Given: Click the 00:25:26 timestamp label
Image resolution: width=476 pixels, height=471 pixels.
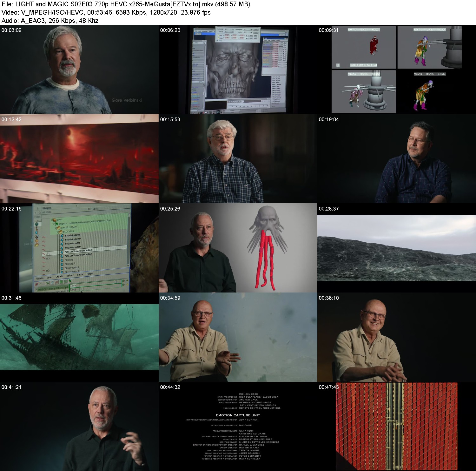Looking at the screenshot, I should (x=170, y=209).
